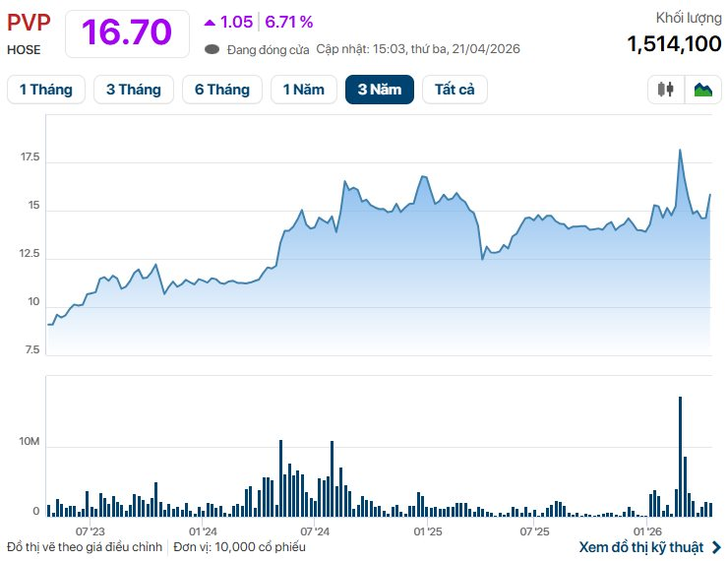Select the 3 Tháng time range
728x561 pixels.
[133, 90]
